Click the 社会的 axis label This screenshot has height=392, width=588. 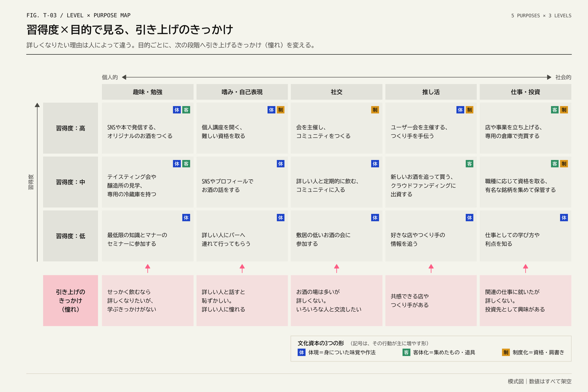[563, 77]
